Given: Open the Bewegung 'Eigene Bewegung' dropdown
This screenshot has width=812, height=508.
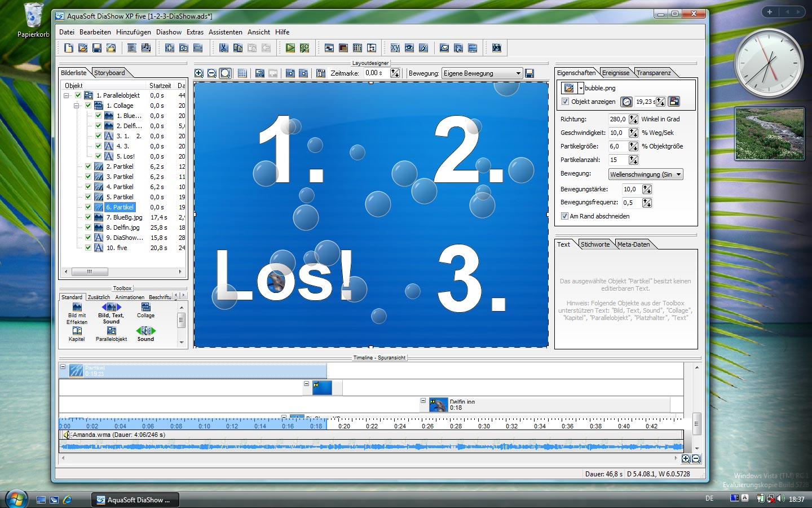Looking at the screenshot, I should click(x=518, y=73).
